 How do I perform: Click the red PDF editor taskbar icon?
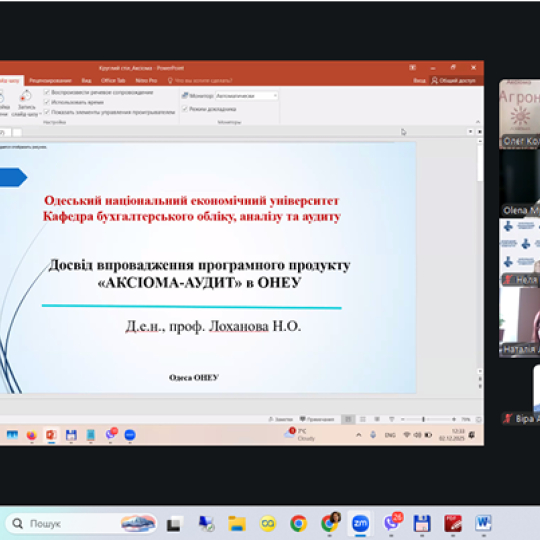pos(452,523)
